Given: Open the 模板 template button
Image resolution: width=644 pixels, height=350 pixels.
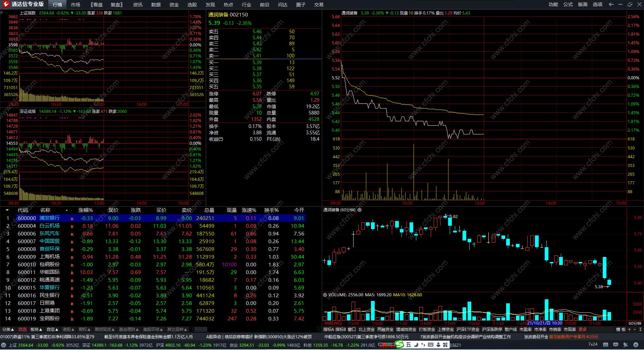Looking at the screenshot, I should [x=621, y=330].
